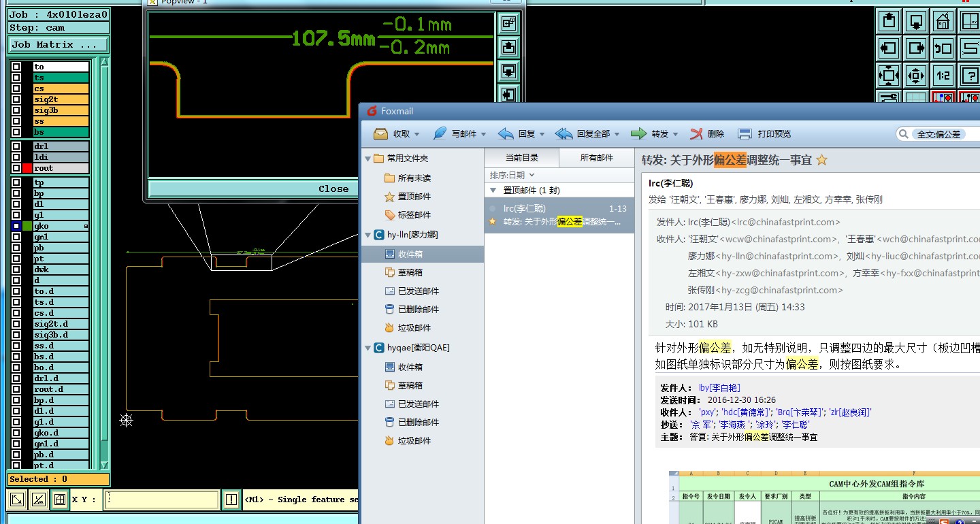Click the grid icon in CAM toolbar

[916, 97]
